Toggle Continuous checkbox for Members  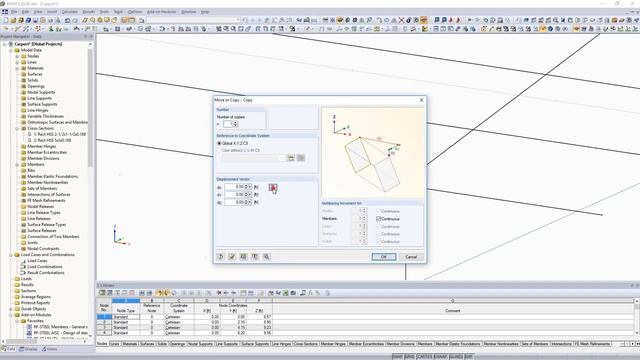pos(378,219)
